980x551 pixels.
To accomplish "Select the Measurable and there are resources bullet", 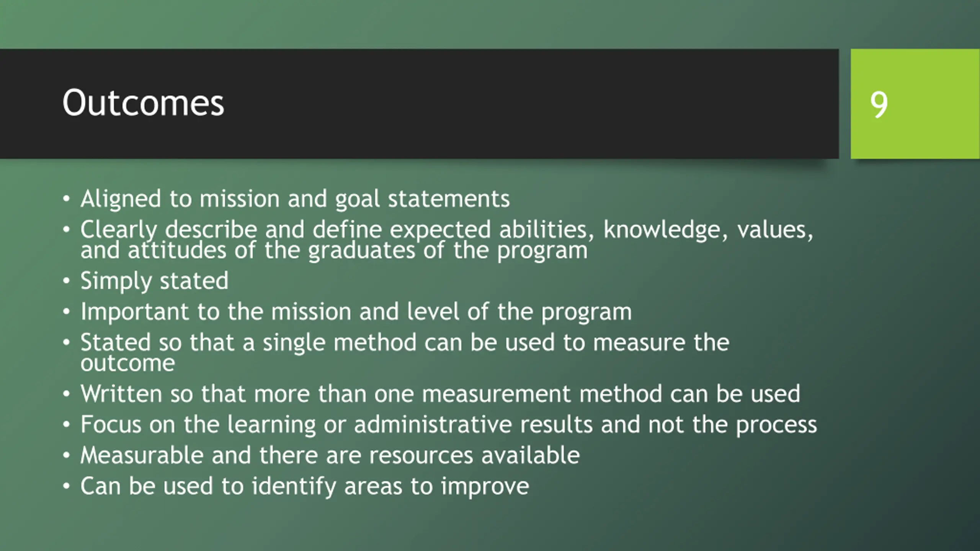I will [330, 455].
